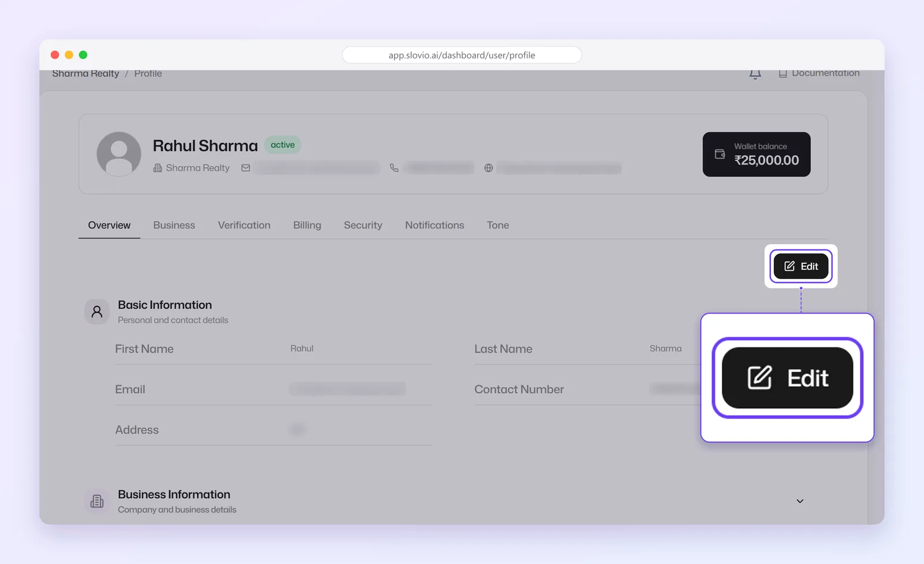Click the Basic Information person icon
This screenshot has height=564, width=924.
[x=97, y=312]
